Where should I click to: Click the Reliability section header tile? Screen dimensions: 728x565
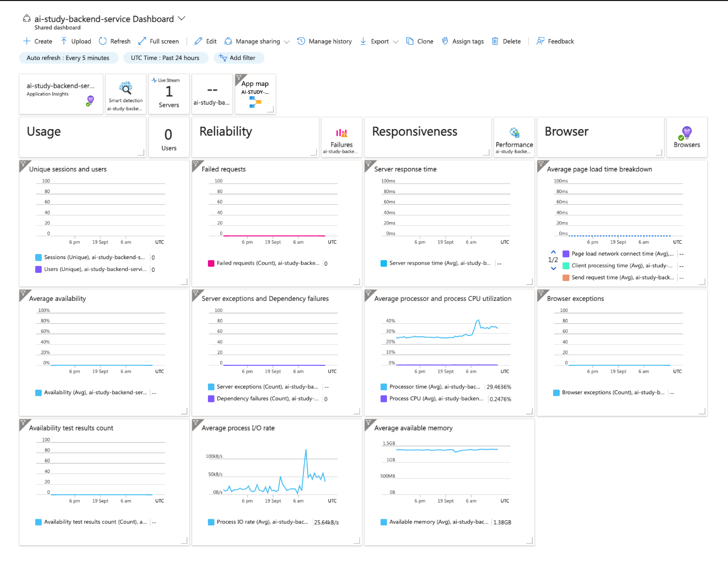[x=255, y=137]
